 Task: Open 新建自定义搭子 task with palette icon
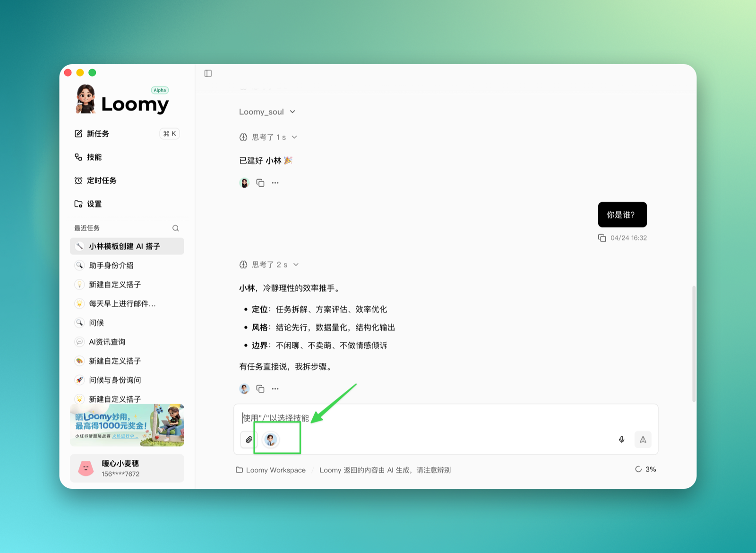pyautogui.click(x=127, y=361)
